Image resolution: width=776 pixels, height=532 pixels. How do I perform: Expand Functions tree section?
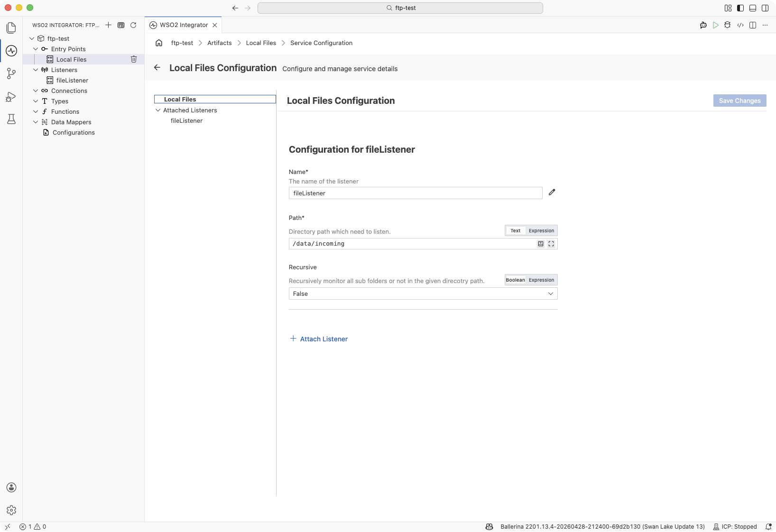point(36,111)
